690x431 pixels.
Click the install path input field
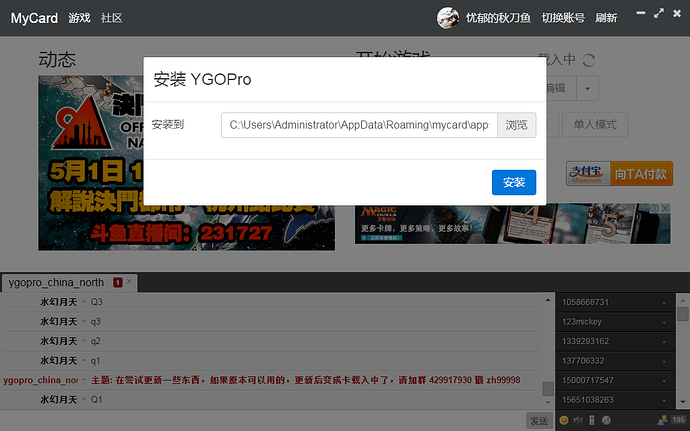click(358, 125)
